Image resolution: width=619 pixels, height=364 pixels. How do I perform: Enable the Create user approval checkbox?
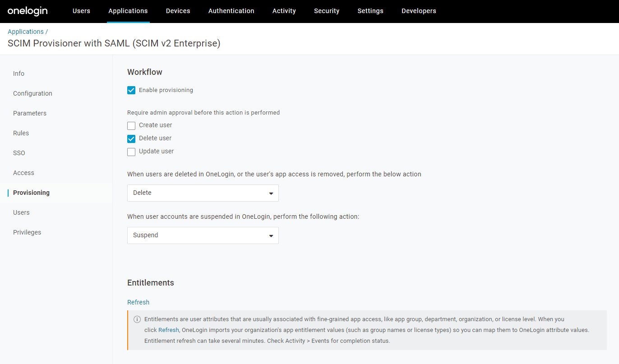tap(131, 125)
